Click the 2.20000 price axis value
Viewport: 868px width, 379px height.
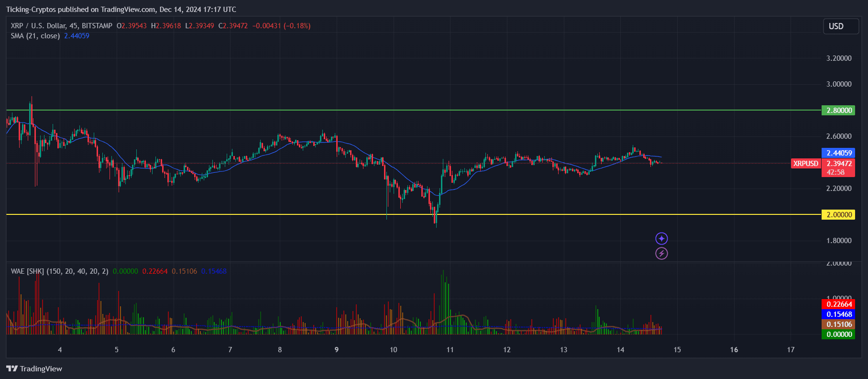click(839, 189)
